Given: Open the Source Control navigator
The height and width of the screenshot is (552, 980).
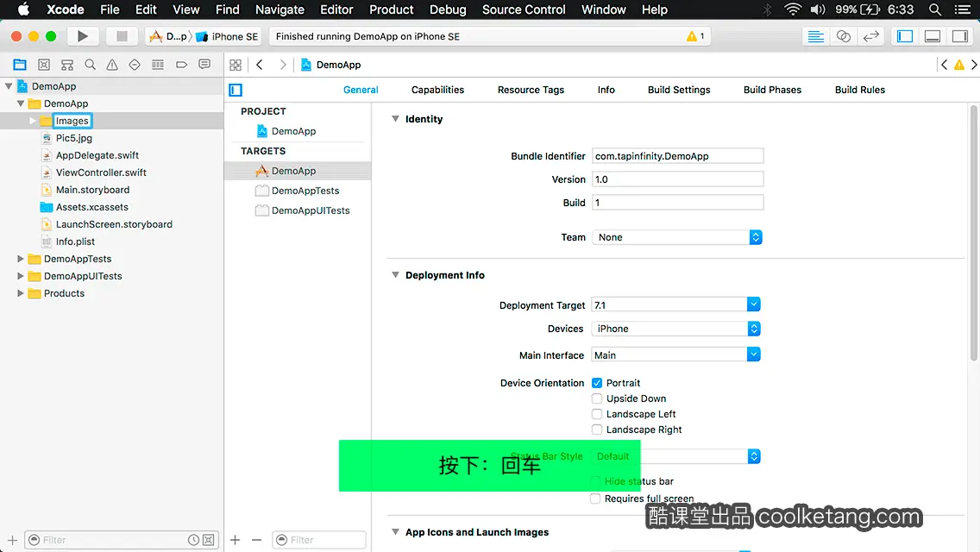Looking at the screenshot, I should coord(44,65).
